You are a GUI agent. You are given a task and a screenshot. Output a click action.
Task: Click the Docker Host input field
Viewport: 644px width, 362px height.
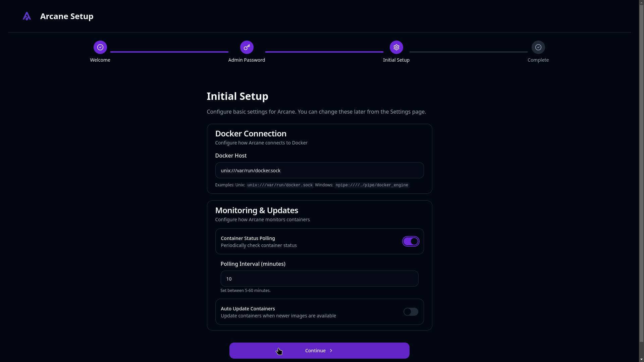(x=319, y=170)
